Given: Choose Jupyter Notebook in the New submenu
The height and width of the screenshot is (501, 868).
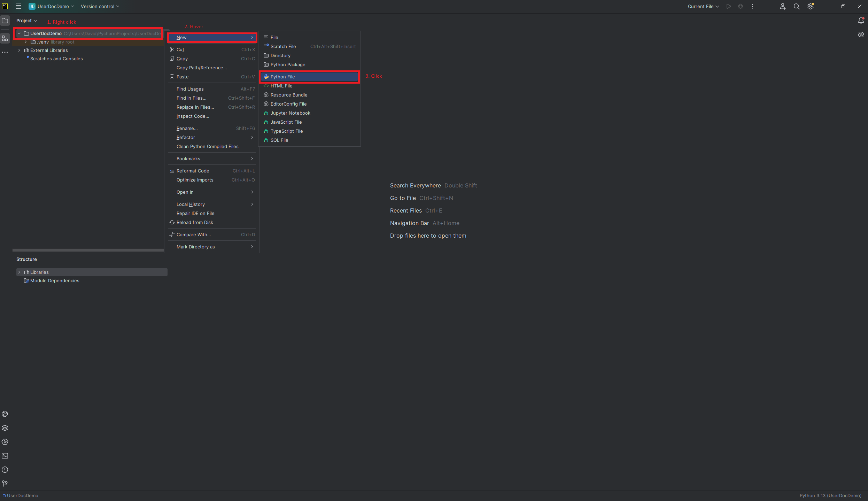Looking at the screenshot, I should tap(290, 113).
